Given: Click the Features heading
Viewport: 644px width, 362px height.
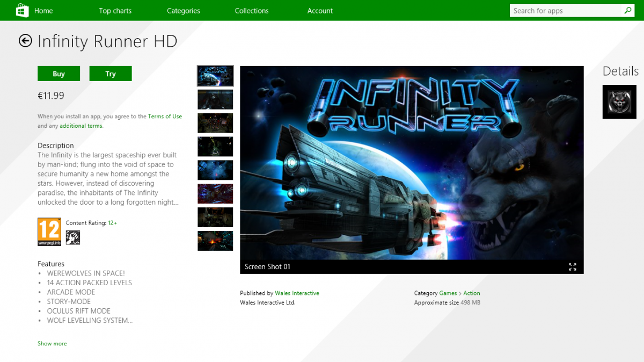Looking at the screenshot, I should coord(51,264).
